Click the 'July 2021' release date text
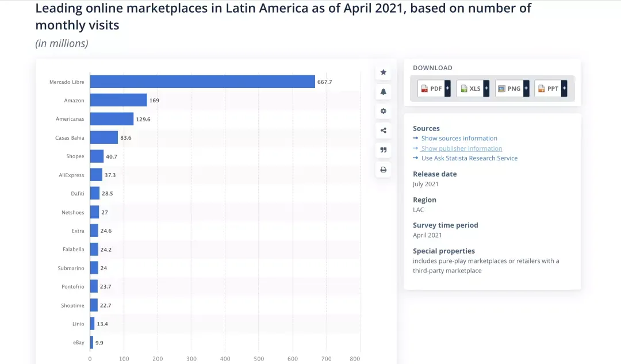The width and height of the screenshot is (621, 364). (x=425, y=184)
